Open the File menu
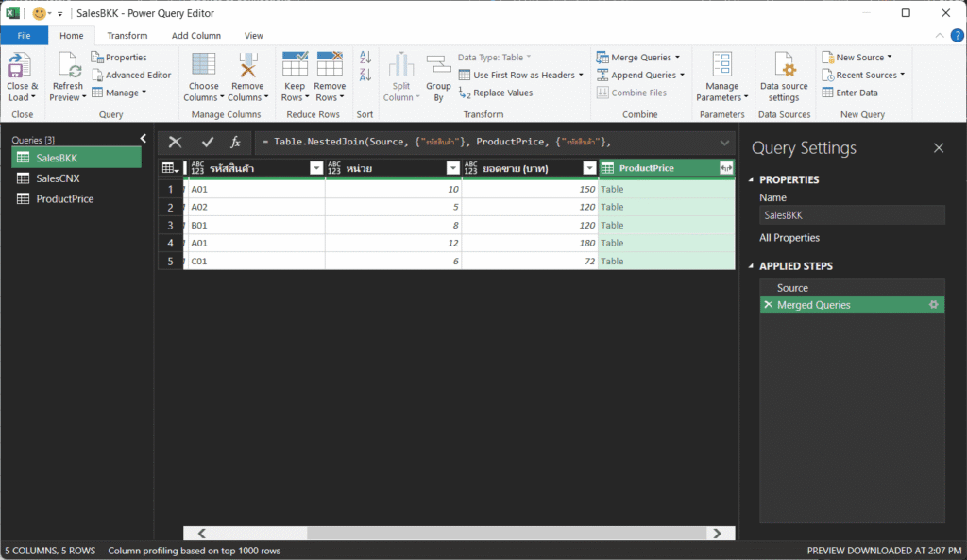 (24, 36)
